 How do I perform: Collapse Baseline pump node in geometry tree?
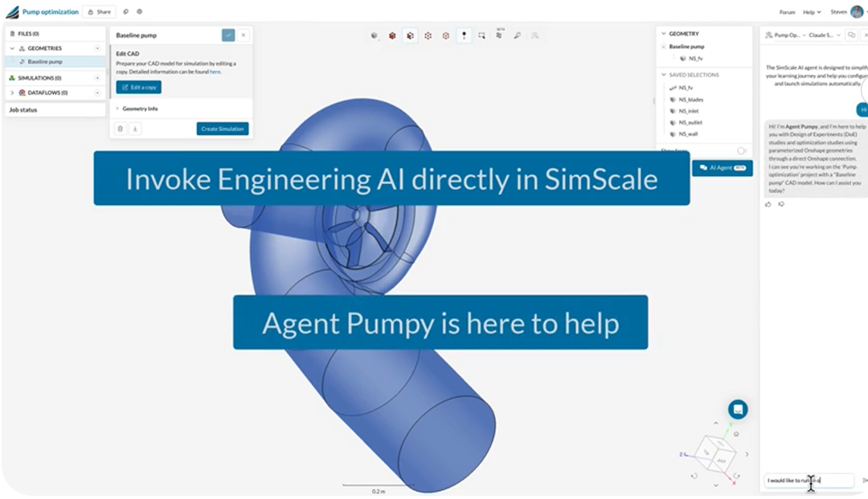tap(664, 47)
